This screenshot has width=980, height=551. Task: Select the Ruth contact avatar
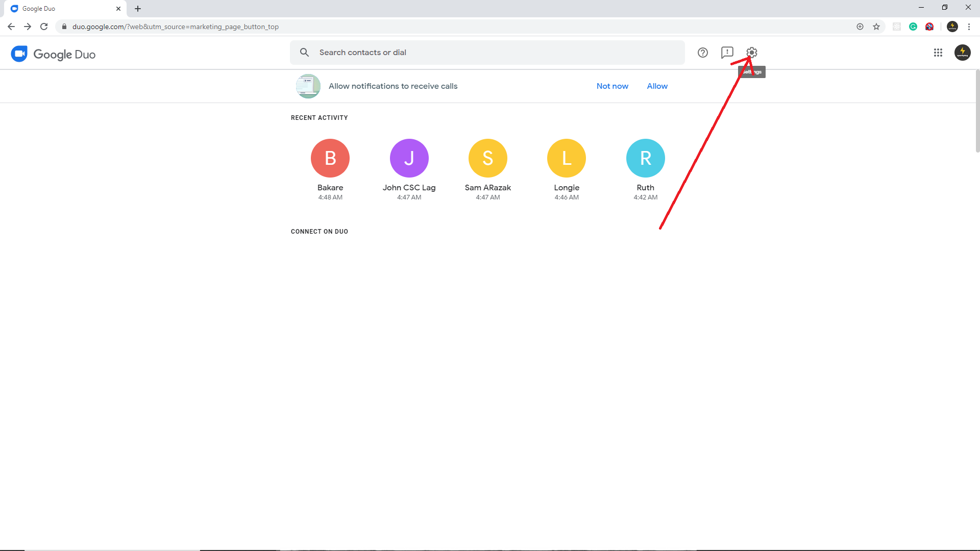click(646, 158)
